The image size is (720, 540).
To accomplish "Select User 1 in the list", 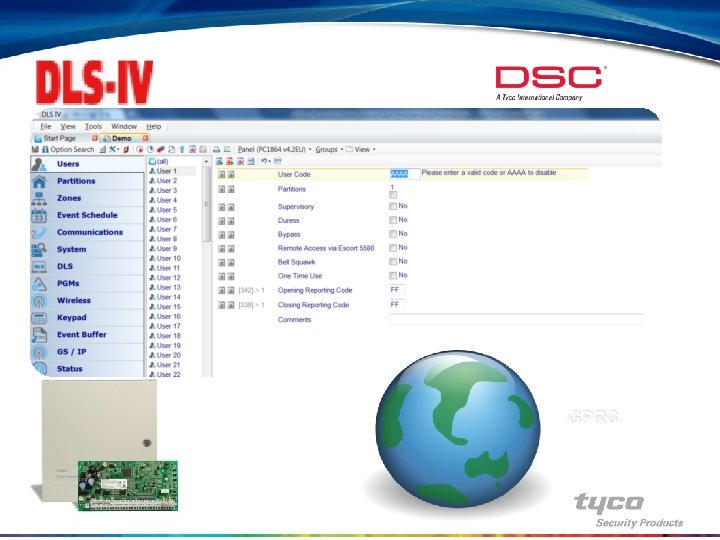I will coord(167,171).
